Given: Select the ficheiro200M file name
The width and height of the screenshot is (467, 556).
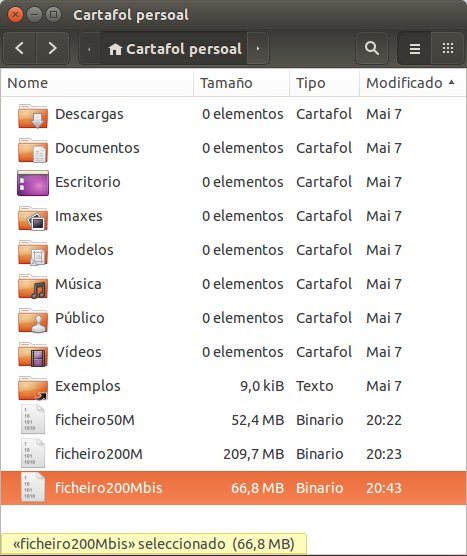Looking at the screenshot, I should (x=99, y=454).
